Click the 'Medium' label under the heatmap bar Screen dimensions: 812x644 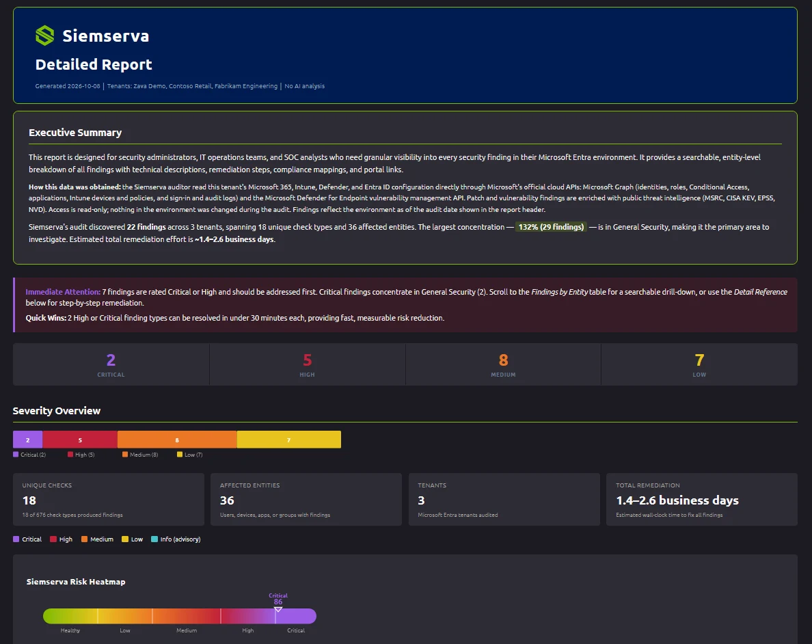coord(187,630)
